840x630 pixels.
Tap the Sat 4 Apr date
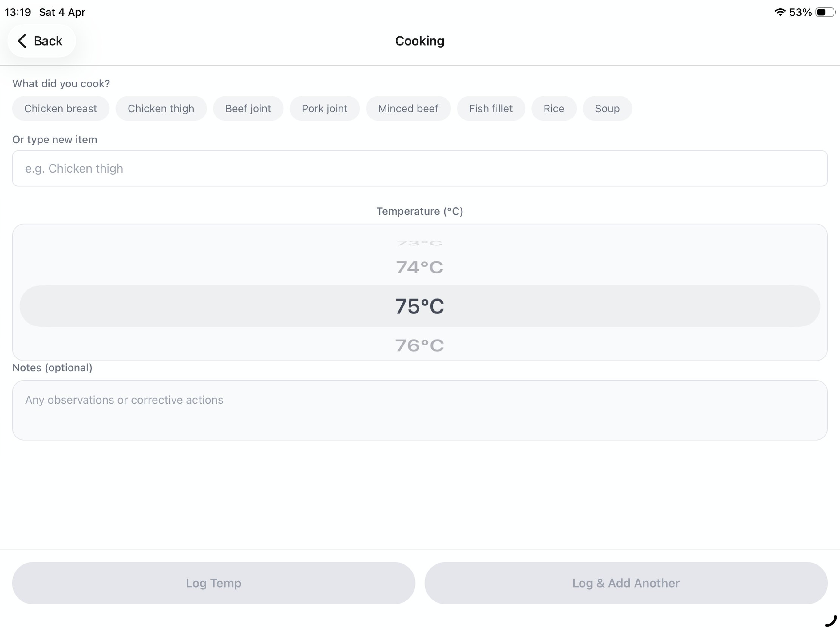pyautogui.click(x=62, y=12)
